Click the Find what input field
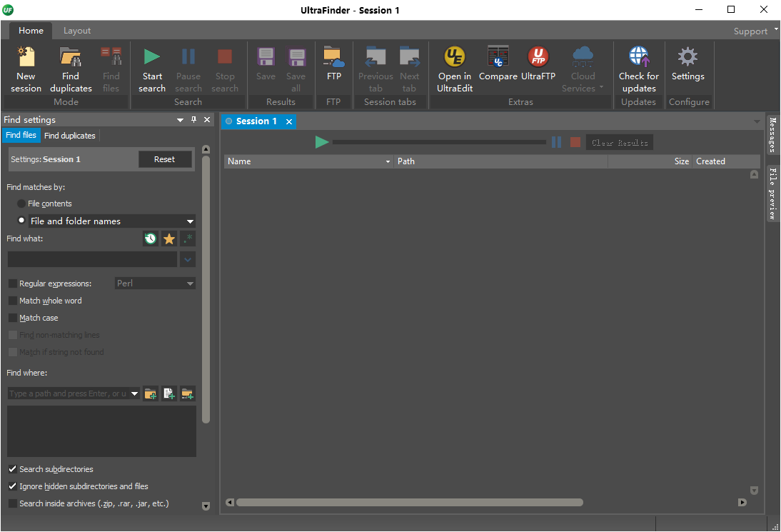The height and width of the screenshot is (532, 781). tap(93, 259)
